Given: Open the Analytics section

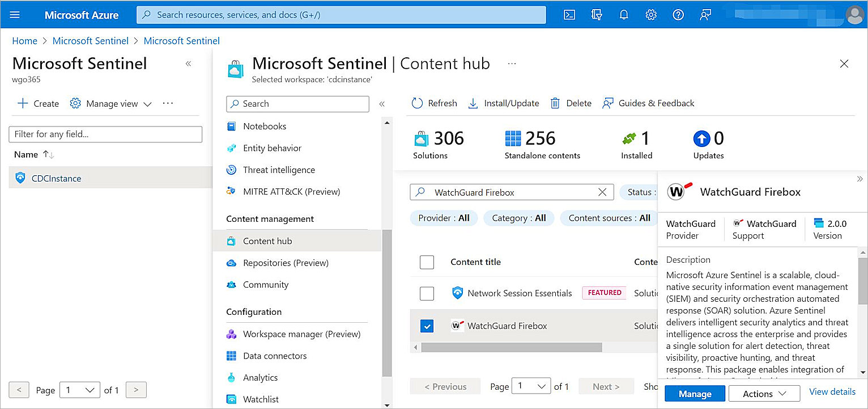Looking at the screenshot, I should (260, 377).
